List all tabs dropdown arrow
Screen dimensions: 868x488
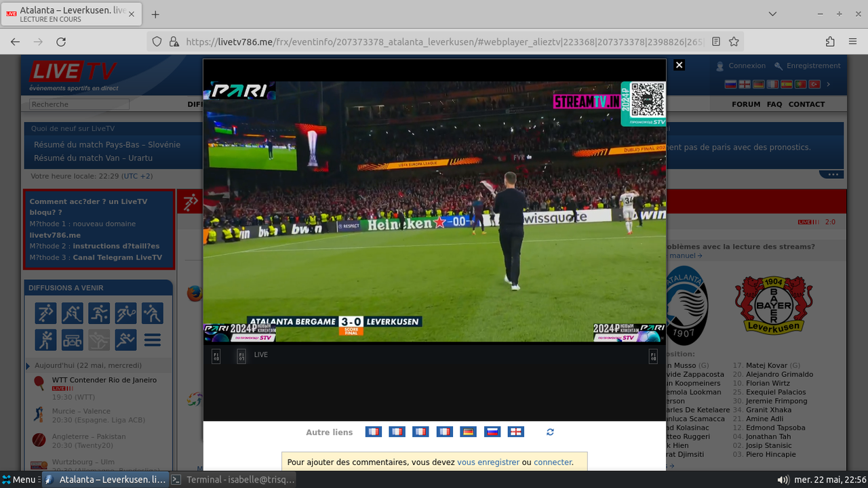(772, 14)
